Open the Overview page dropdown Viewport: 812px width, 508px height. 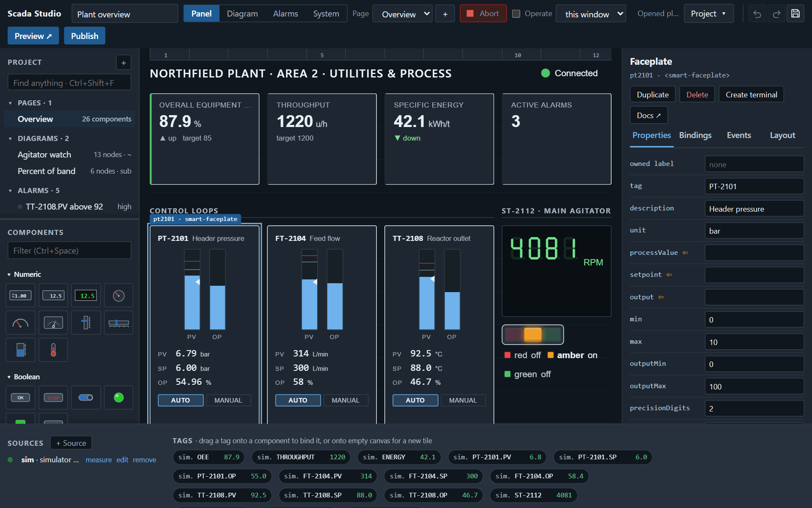(x=402, y=14)
